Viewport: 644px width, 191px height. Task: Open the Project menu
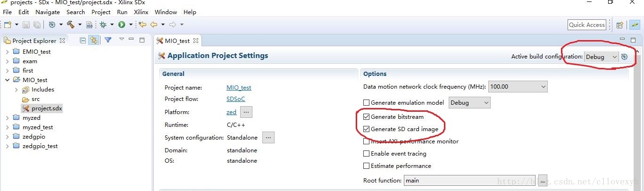101,12
